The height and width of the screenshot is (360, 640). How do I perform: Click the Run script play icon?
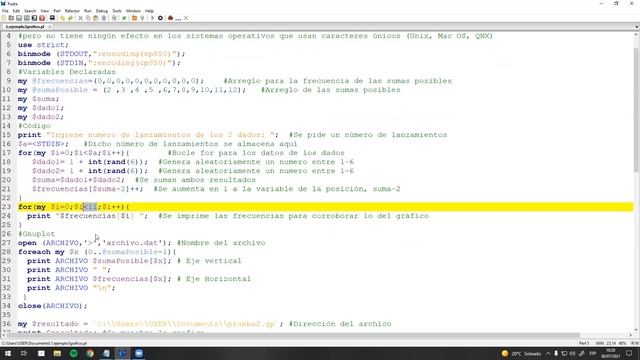152,18
